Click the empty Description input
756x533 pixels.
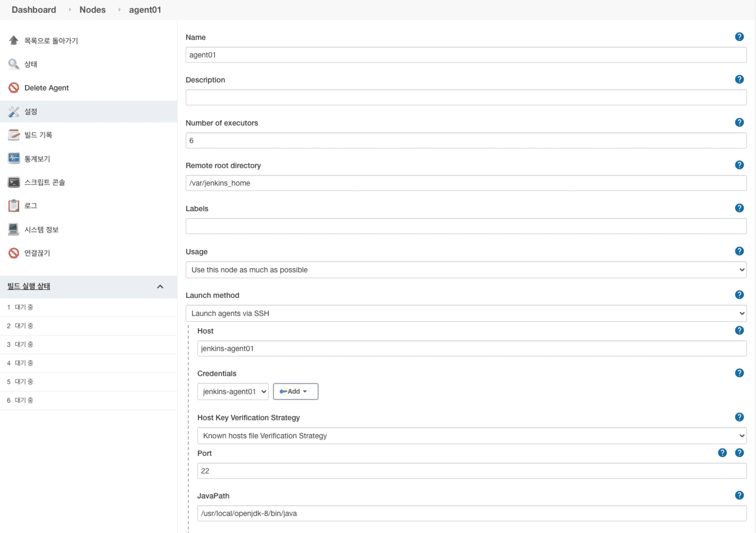(466, 97)
